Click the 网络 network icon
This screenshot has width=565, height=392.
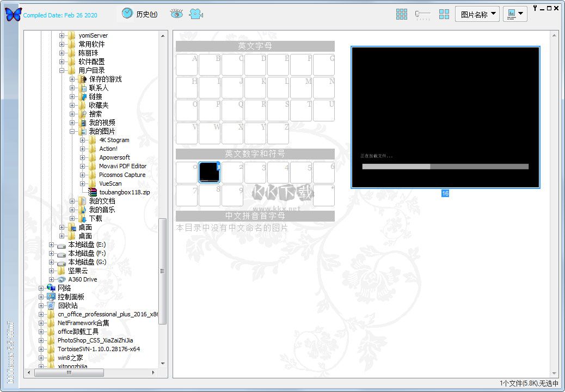(51, 288)
